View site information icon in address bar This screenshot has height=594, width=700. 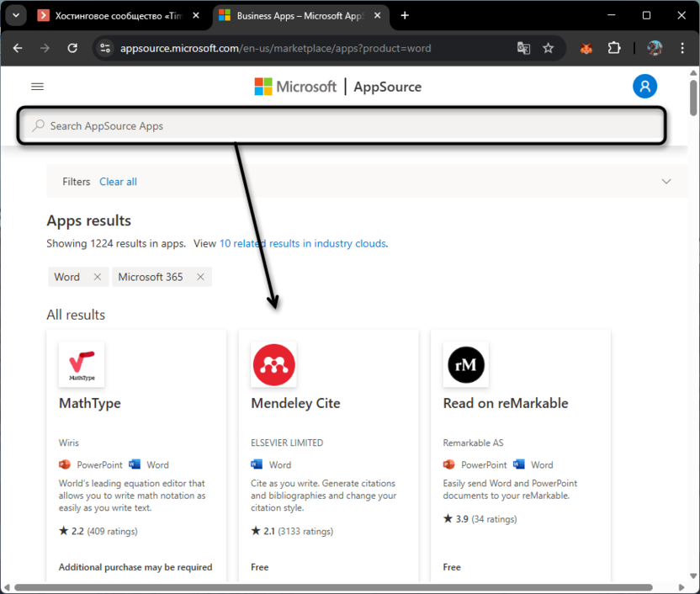point(105,48)
